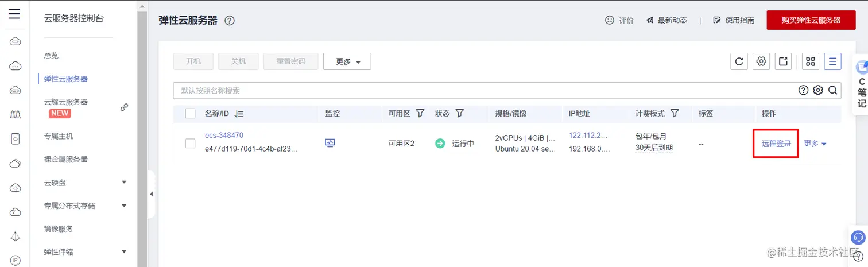
Task: Click the 云服务器控制台 title
Action: 74,18
